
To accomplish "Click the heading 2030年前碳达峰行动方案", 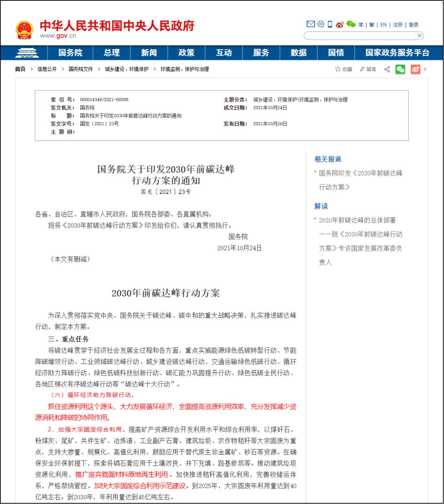I will [166, 293].
